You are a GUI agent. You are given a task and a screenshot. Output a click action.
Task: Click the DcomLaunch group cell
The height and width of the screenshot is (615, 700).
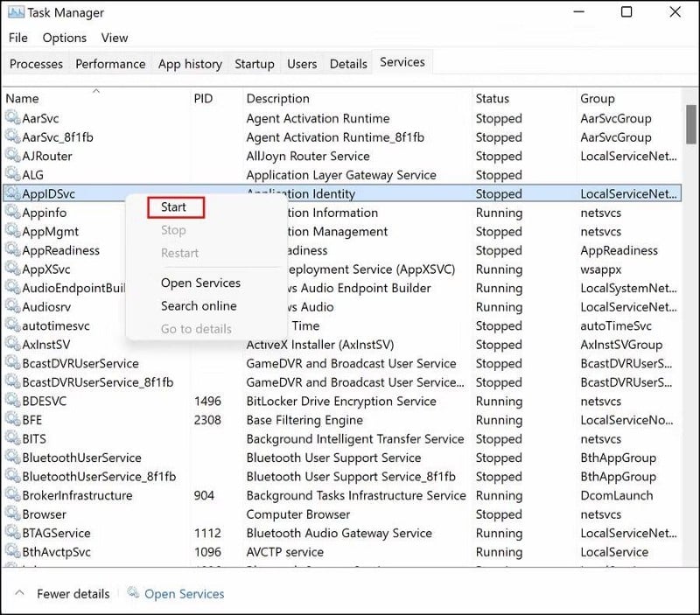click(617, 495)
